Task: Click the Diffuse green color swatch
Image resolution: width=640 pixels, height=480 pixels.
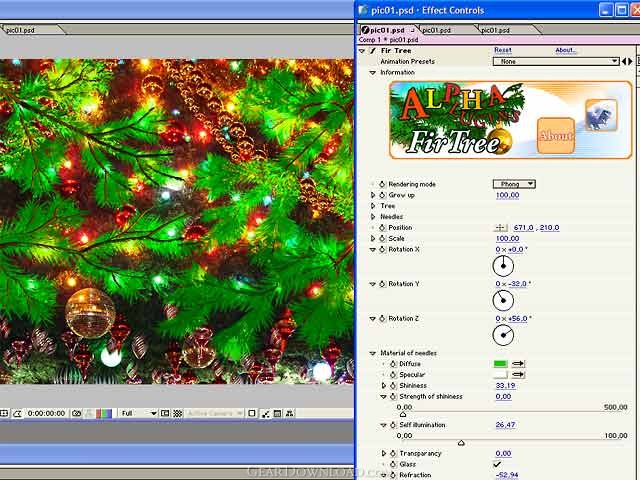Action: [x=500, y=364]
